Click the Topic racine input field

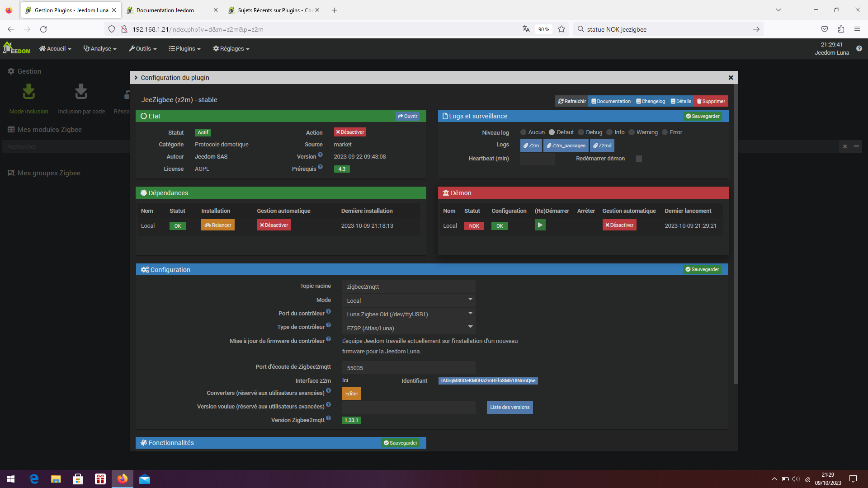409,286
